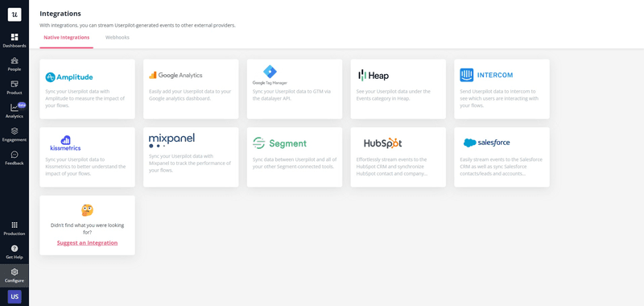Viewport: 644px width, 306px height.
Task: Click the HubSpot logo
Action: click(383, 143)
